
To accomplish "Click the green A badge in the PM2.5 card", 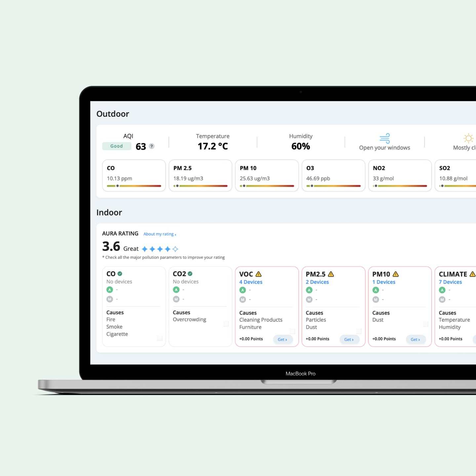I will pyautogui.click(x=309, y=290).
